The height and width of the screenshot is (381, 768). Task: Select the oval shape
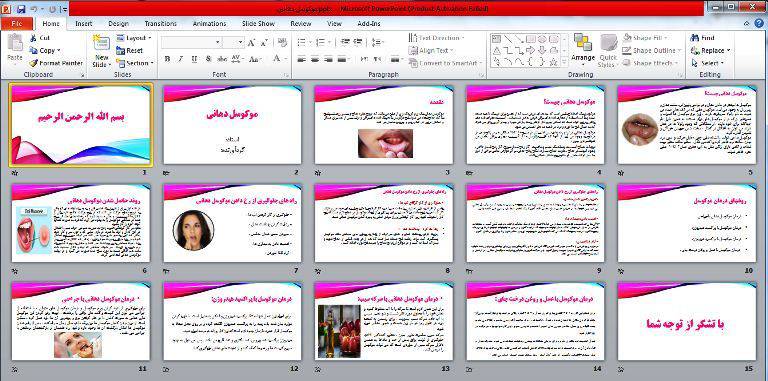pos(542,39)
